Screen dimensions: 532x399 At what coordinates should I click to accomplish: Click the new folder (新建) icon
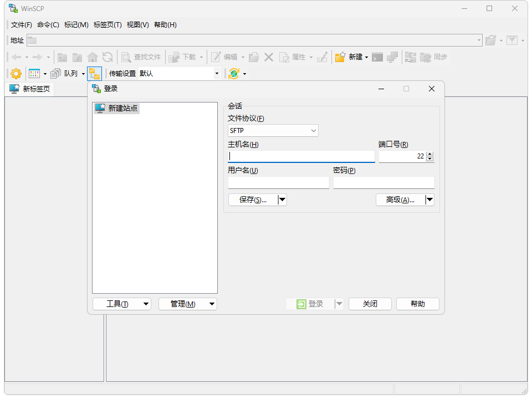click(340, 57)
